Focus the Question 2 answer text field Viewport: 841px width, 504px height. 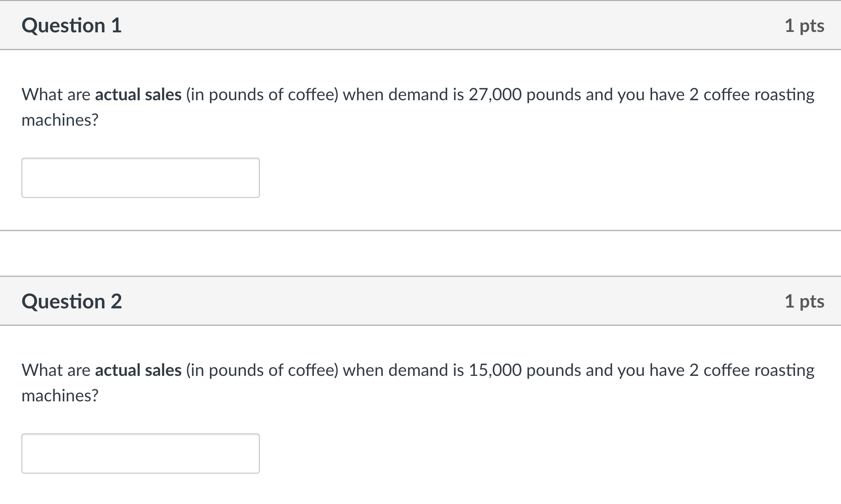point(140,453)
